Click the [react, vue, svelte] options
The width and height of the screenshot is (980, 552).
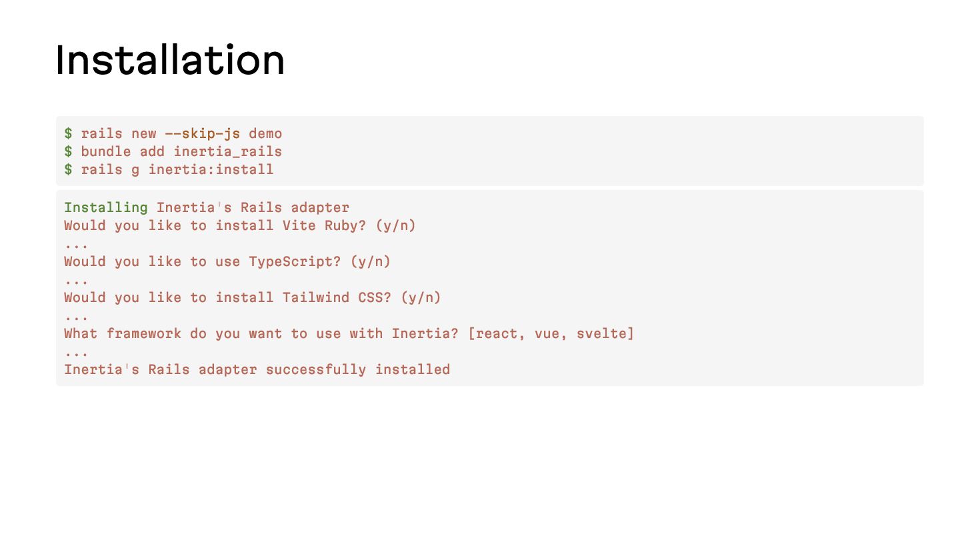tap(551, 333)
